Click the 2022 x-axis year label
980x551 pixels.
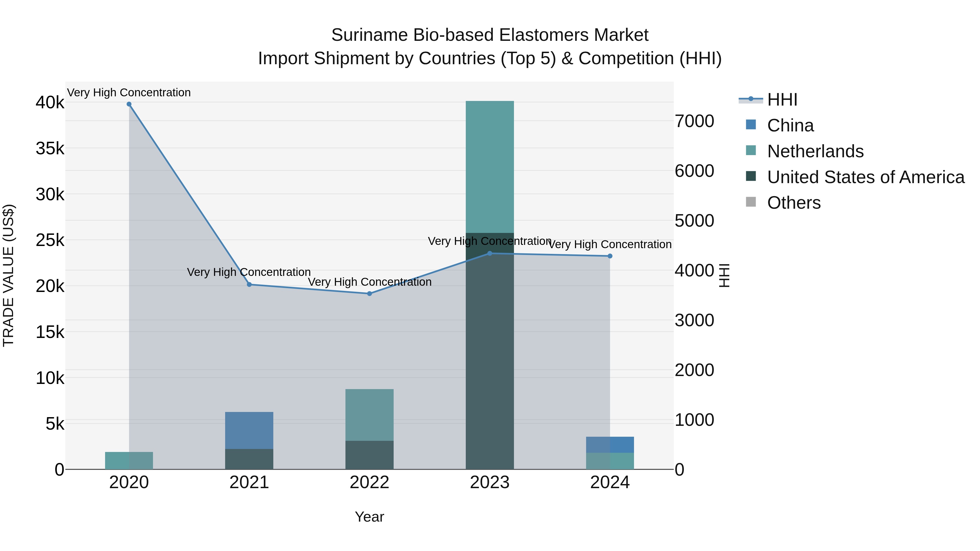(369, 482)
